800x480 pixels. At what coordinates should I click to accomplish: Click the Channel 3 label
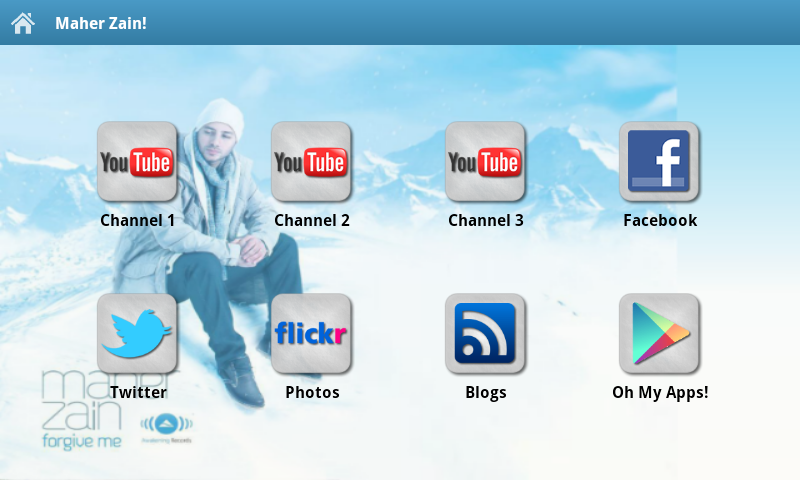(486, 220)
